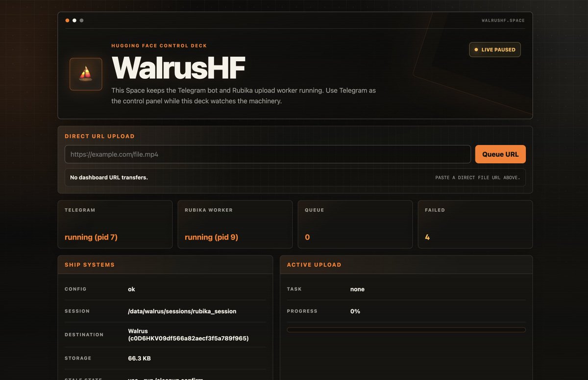
Task: Click the 'DIRECT URL UPLOAD' section heading
Action: pyautogui.click(x=99, y=136)
